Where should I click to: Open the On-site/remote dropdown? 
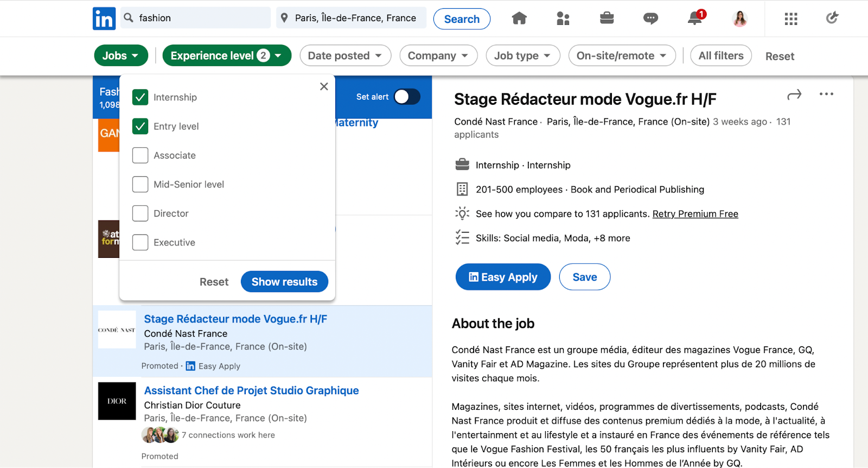click(622, 55)
